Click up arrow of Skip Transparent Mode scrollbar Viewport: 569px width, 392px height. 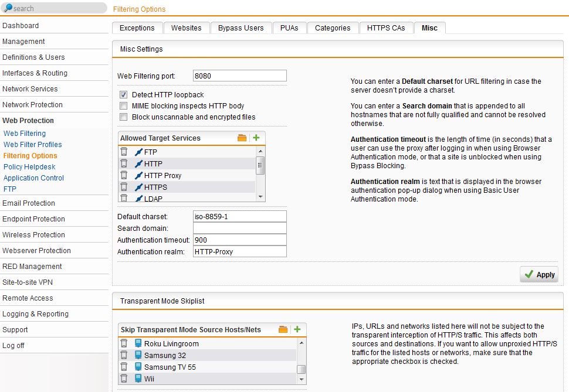tap(301, 343)
